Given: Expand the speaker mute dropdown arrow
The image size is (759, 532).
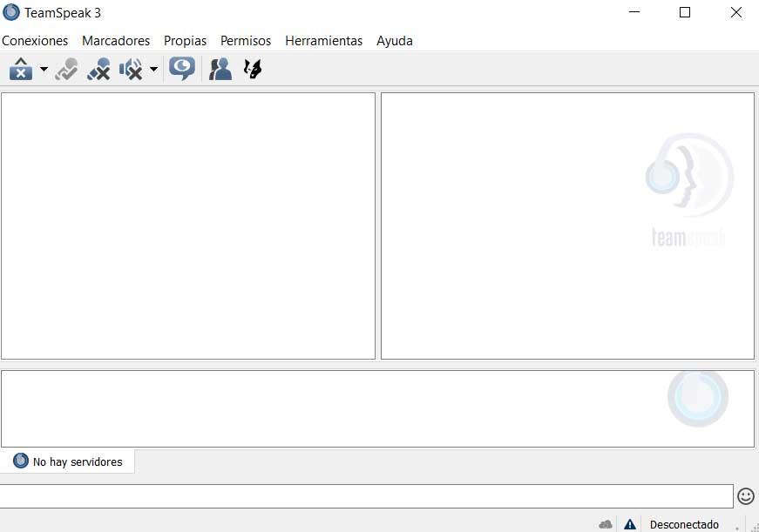Looking at the screenshot, I should pyautogui.click(x=153, y=69).
